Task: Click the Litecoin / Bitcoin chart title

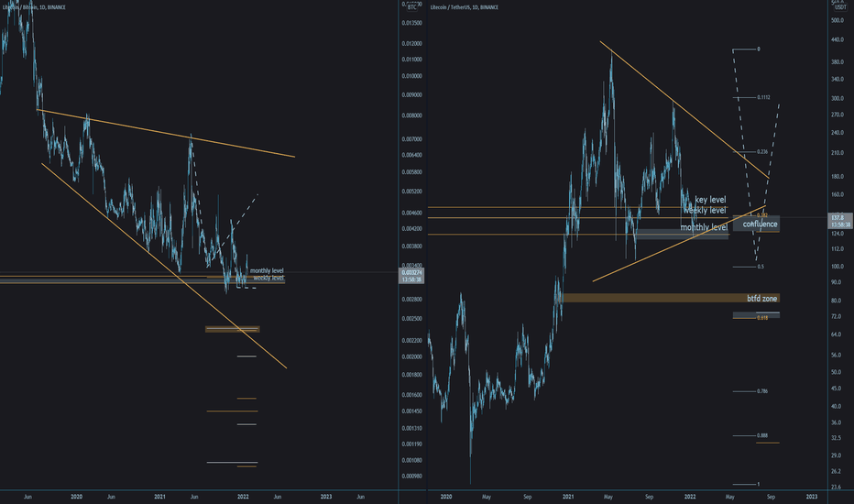Action: point(34,7)
